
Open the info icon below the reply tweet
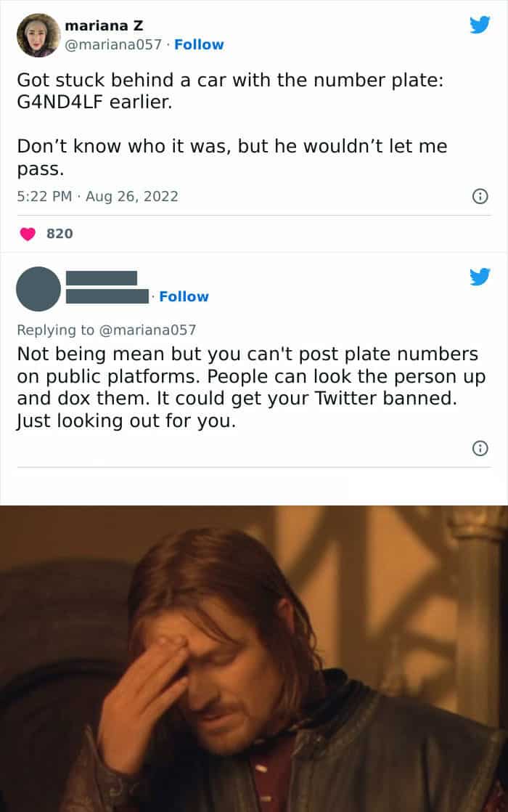coord(479,449)
